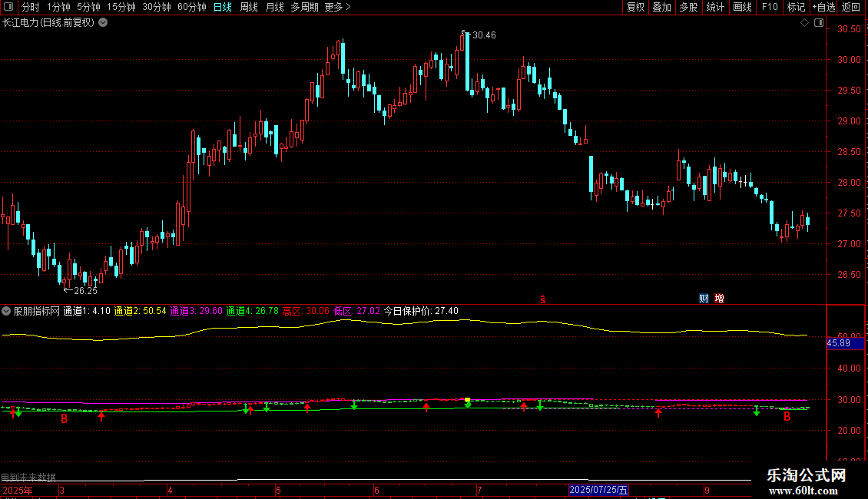Expand the 股朋指标网 indicator dropdown
868x499 pixels.
click(6, 311)
